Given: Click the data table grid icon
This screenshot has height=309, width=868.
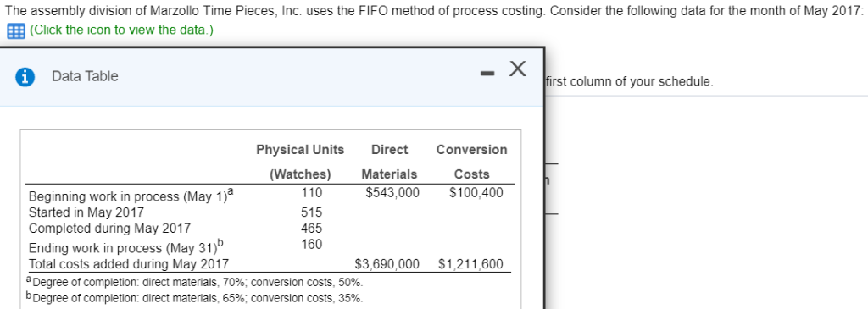Looking at the screenshot, I should (x=16, y=31).
